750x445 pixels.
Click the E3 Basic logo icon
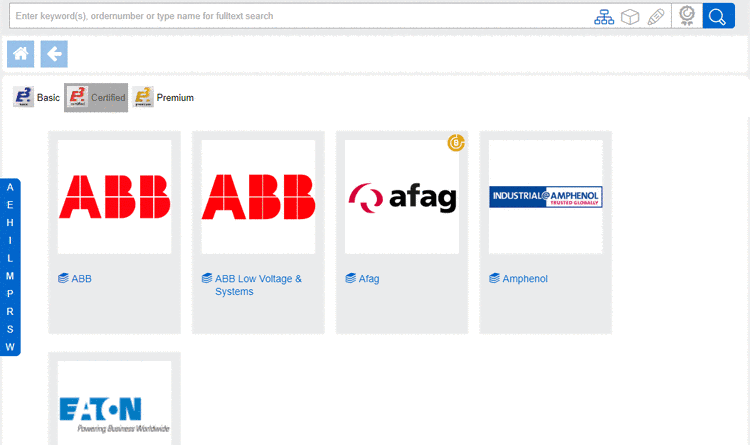(23, 97)
